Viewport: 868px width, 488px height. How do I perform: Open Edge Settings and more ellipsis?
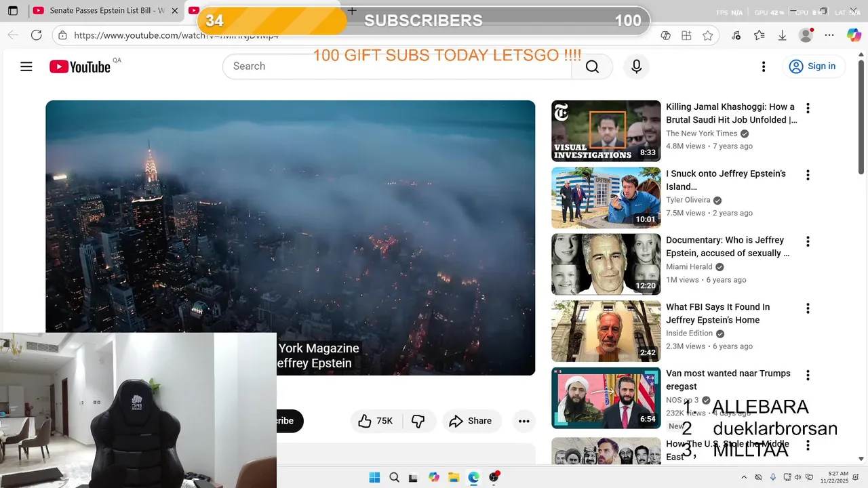tap(829, 35)
